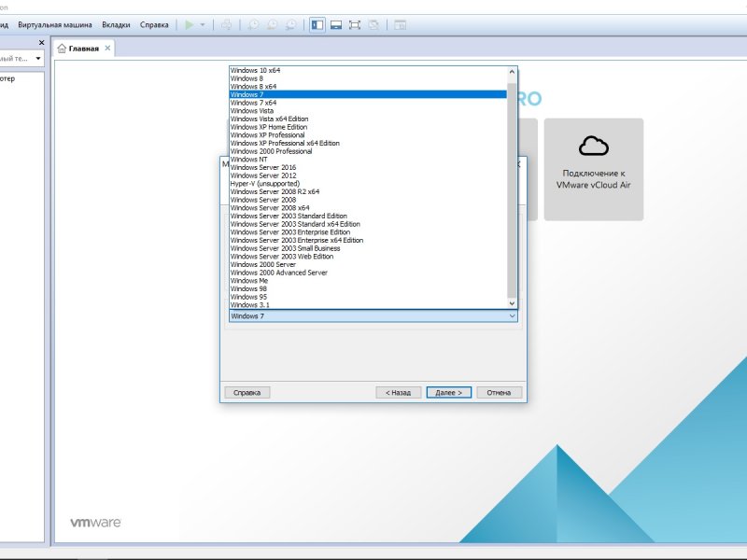Click the version list scroll down arrow

pos(512,303)
